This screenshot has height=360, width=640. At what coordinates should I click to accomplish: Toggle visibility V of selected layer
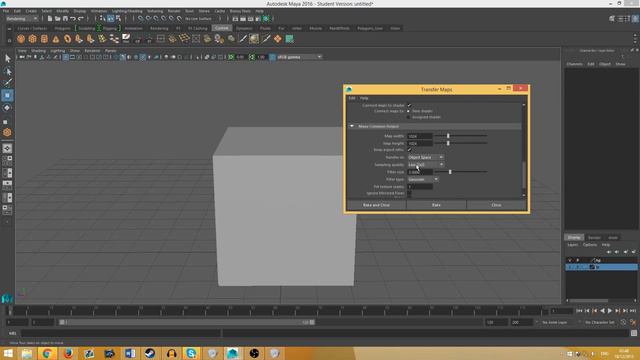570,267
